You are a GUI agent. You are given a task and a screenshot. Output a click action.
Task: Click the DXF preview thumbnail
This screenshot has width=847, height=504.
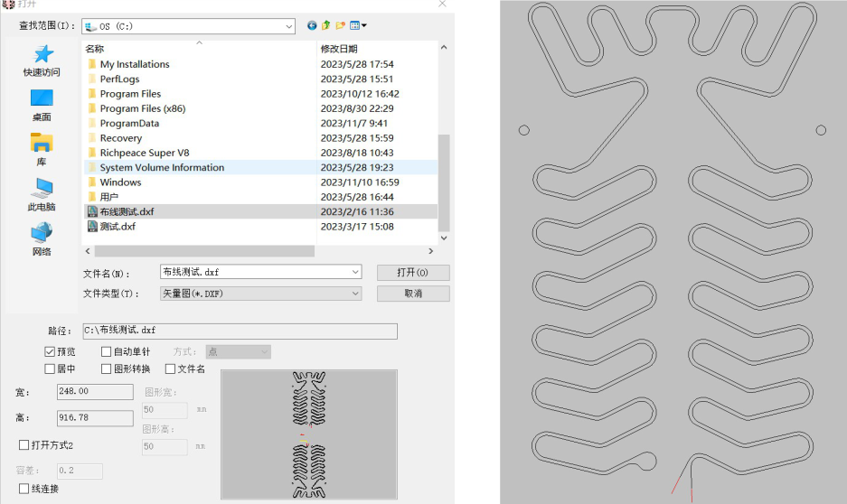309,434
